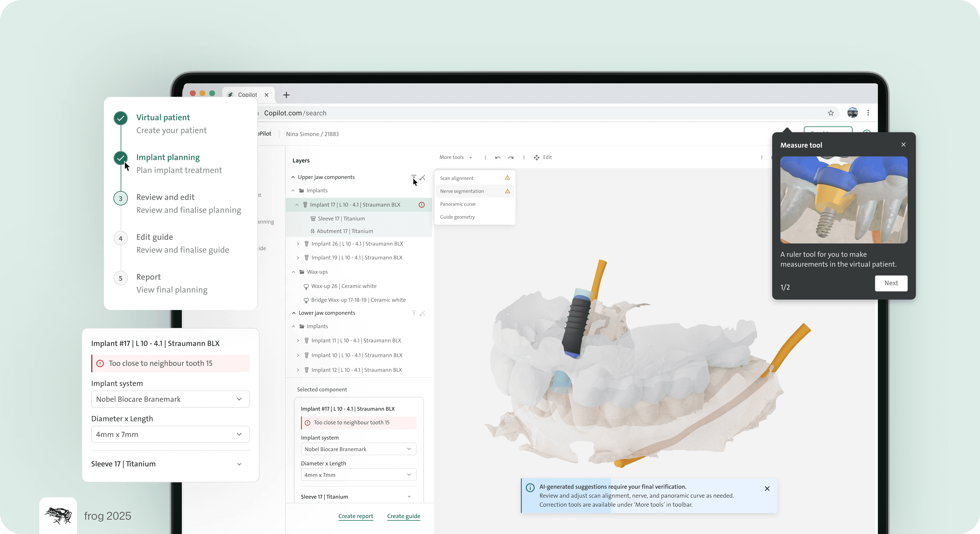Viewport: 980px width, 534px height.
Task: Click the Create guide link
Action: (403, 516)
